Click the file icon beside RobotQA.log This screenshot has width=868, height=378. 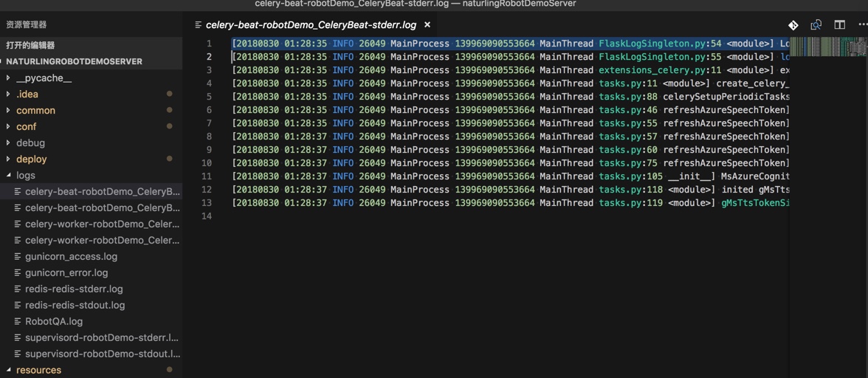point(18,322)
